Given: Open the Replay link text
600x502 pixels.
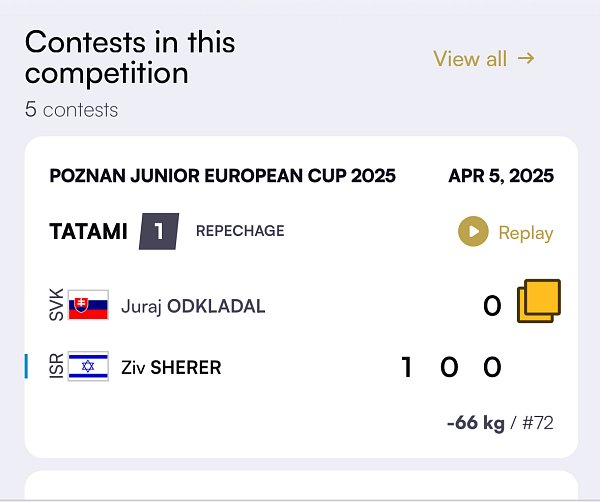Looking at the screenshot, I should tap(526, 233).
